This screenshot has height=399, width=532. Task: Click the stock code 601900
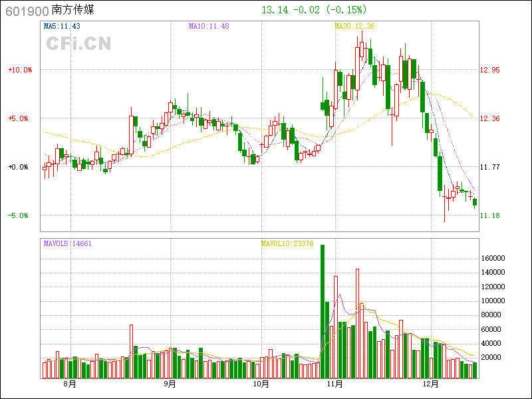[x=27, y=11]
